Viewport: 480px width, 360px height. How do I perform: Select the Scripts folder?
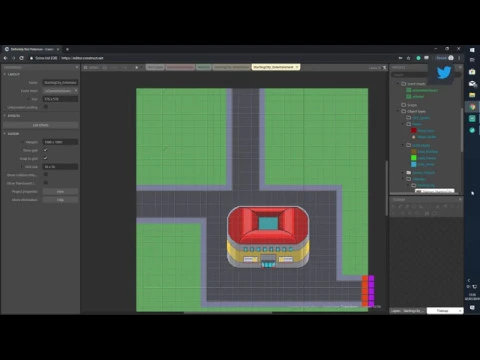pos(409,105)
